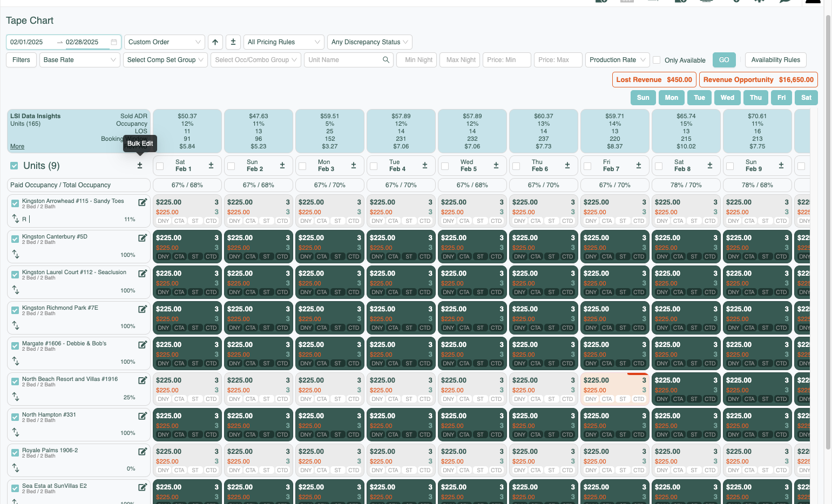Open the Base Rate dropdown
The image size is (832, 504).
point(80,60)
